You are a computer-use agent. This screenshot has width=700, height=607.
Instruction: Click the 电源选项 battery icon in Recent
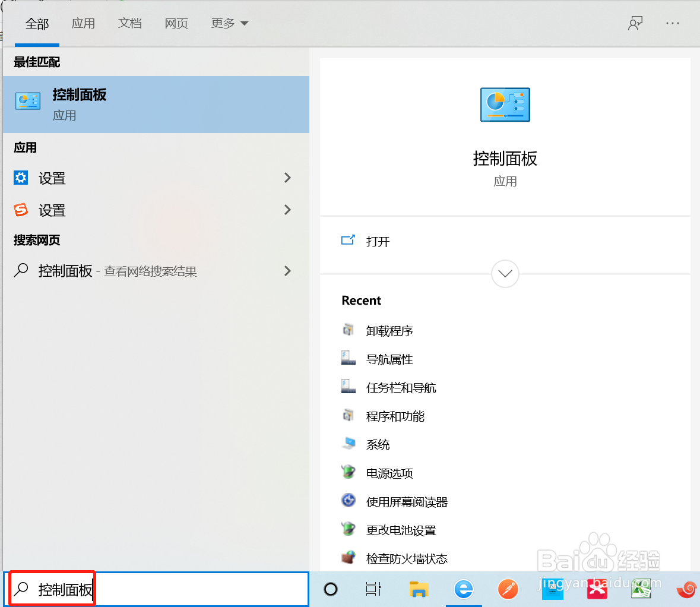pyautogui.click(x=349, y=472)
